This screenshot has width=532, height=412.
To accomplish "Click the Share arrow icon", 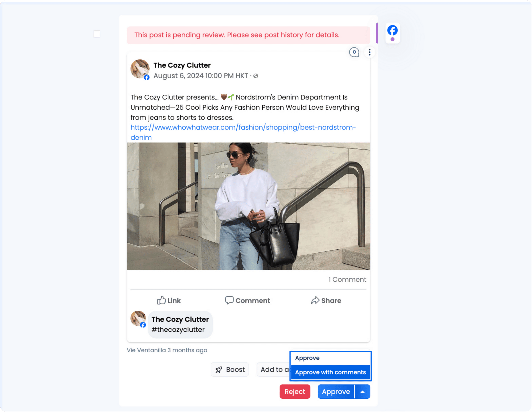I will (316, 300).
